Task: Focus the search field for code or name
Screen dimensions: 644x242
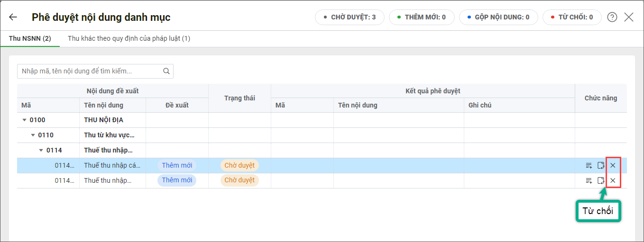Action: (x=90, y=72)
